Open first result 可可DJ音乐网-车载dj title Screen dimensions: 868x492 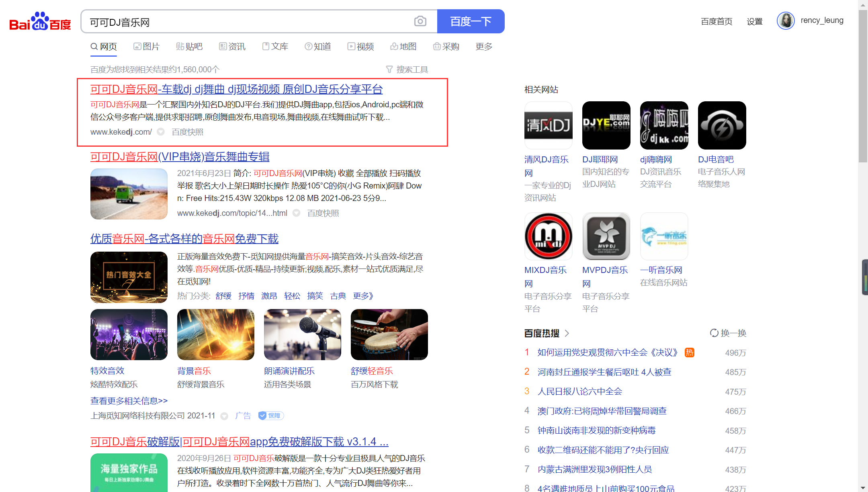click(x=236, y=89)
